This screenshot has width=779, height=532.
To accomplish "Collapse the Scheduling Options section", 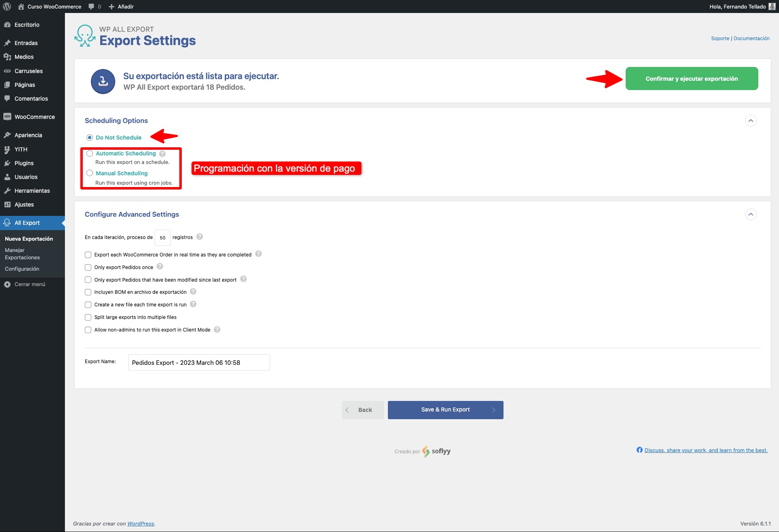I will (751, 121).
